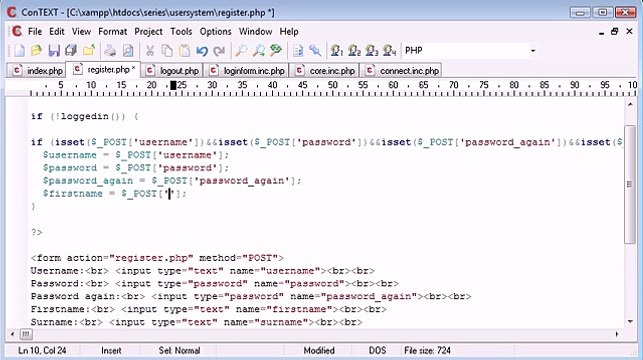
Task: Open the View menu
Action: click(x=81, y=32)
